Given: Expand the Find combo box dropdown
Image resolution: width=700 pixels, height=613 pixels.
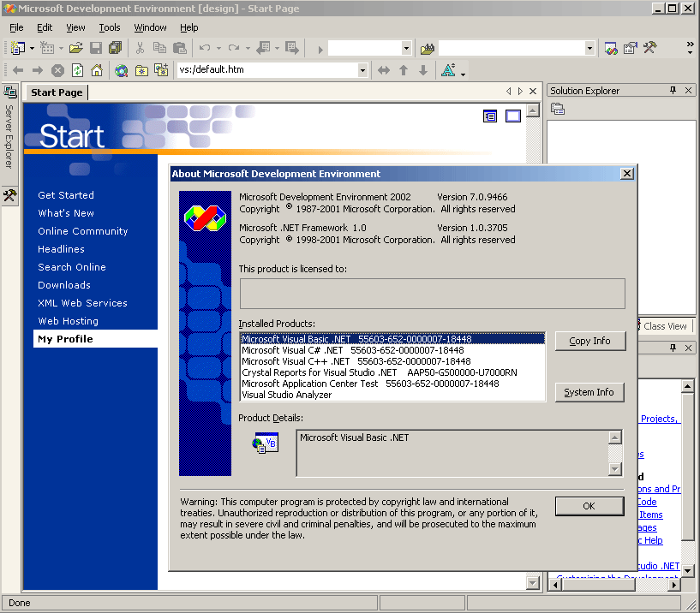Looking at the screenshot, I should (589, 49).
